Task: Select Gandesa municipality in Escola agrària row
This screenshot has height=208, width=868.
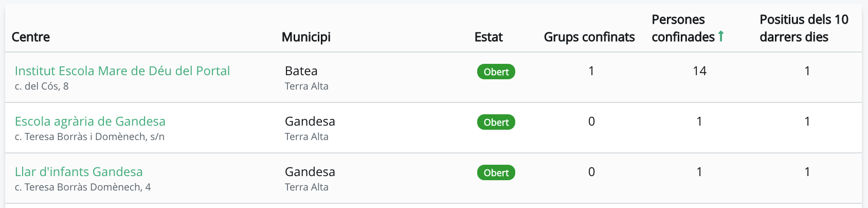Action: [310, 122]
